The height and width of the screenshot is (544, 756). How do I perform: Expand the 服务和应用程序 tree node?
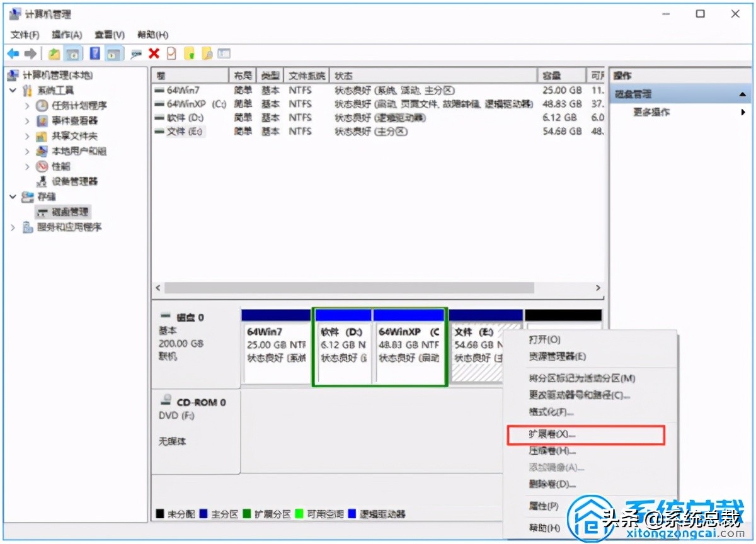[14, 227]
